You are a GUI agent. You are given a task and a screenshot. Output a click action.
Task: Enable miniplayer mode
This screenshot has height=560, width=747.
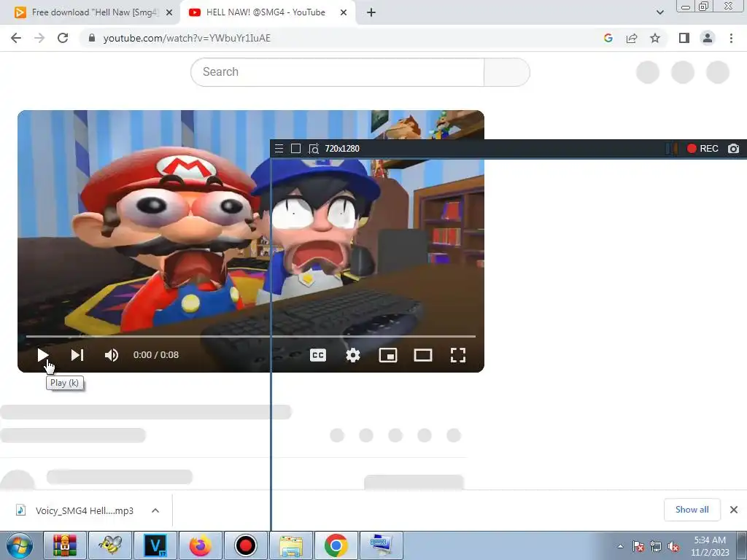tap(388, 355)
